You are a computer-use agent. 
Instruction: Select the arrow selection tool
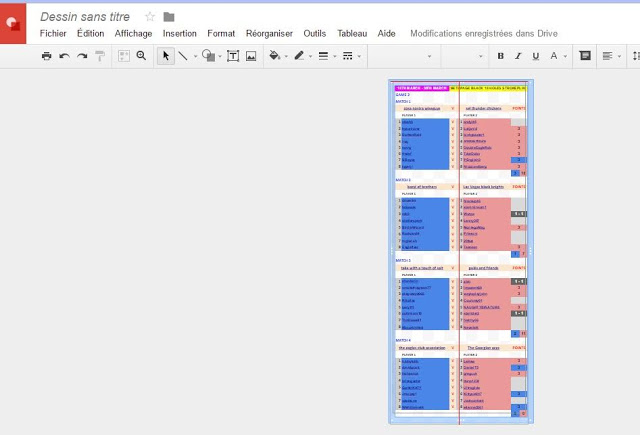coord(166,56)
